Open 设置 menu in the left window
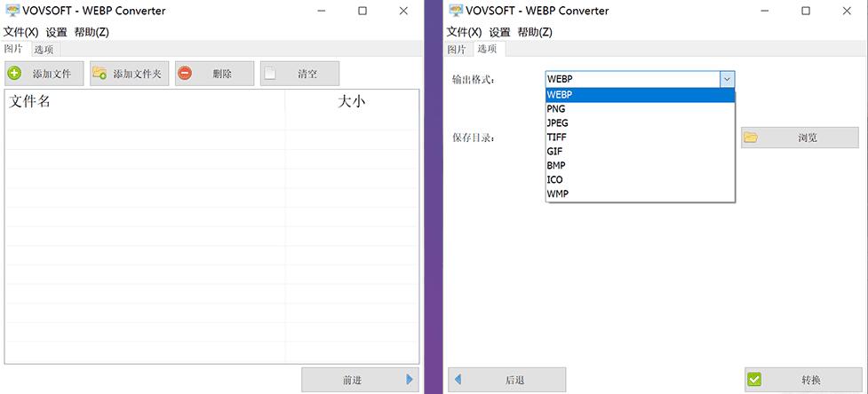Viewport: 868px width, 394px height. click(56, 32)
